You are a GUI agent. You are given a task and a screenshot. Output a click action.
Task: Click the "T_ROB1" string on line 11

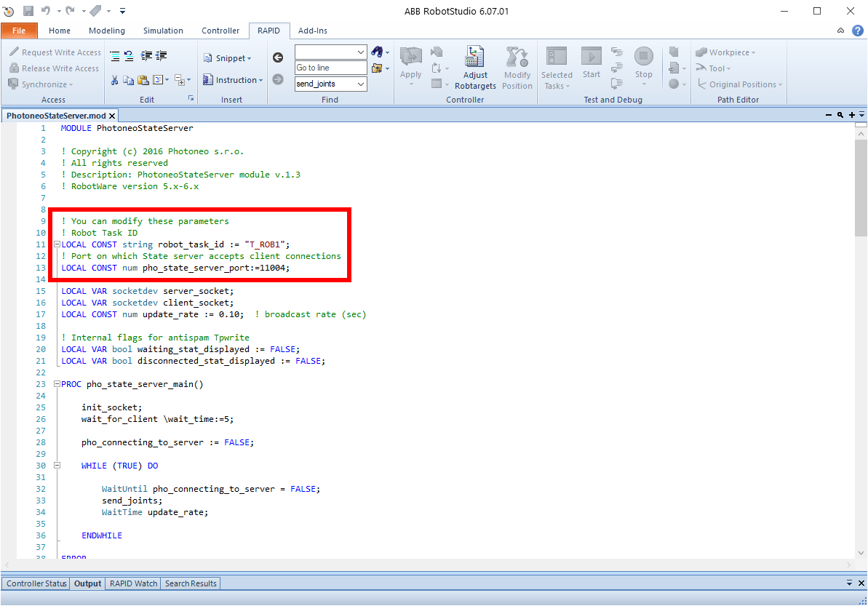[x=265, y=244]
